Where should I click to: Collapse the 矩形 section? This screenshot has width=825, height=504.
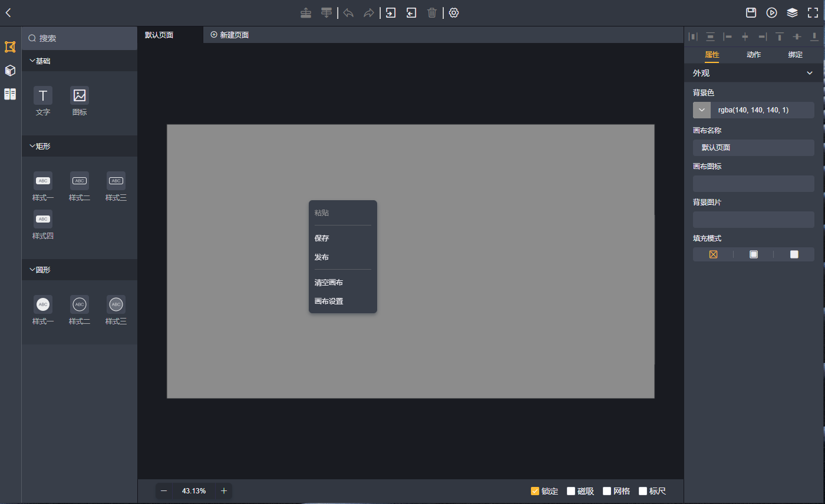(80, 146)
